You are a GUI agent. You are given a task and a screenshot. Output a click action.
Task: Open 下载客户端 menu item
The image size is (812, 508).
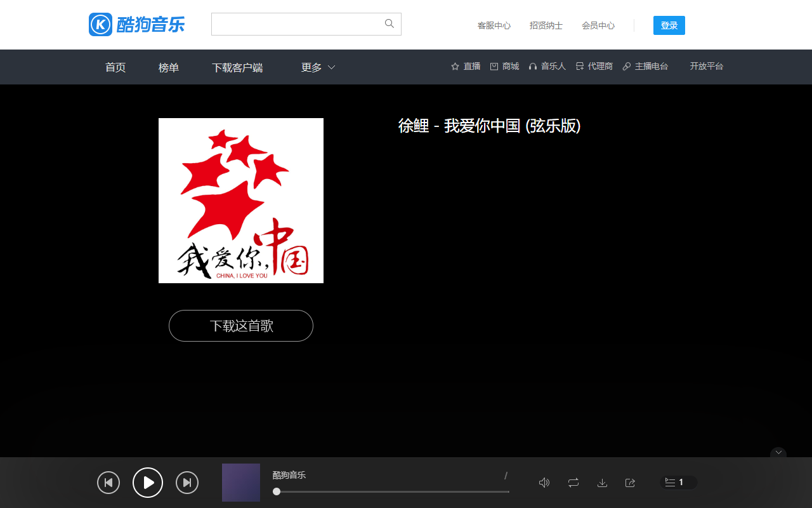click(x=237, y=67)
